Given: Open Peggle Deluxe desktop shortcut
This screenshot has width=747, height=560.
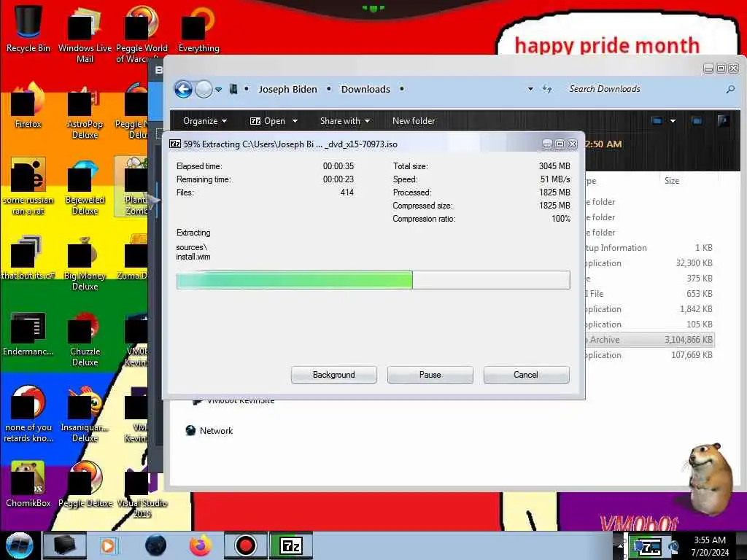Looking at the screenshot, I should (x=85, y=485).
